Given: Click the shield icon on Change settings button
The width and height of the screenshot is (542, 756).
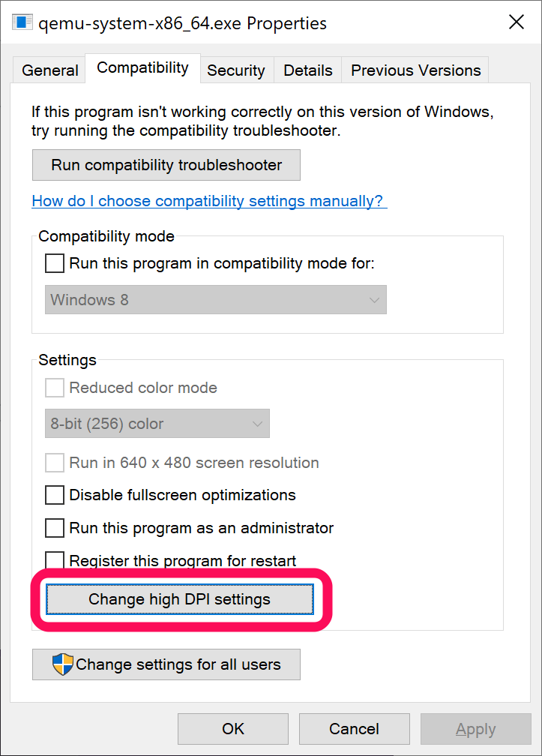Looking at the screenshot, I should pos(63,664).
